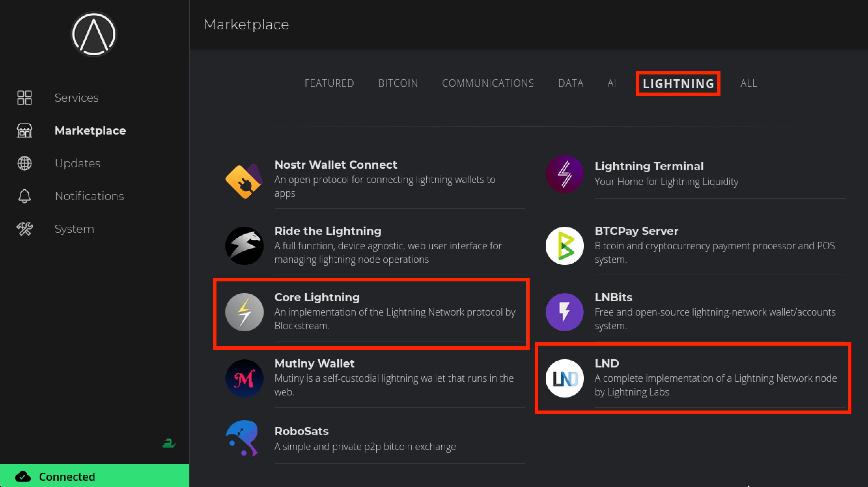Show the All category tab
The width and height of the screenshot is (868, 487).
pos(748,83)
